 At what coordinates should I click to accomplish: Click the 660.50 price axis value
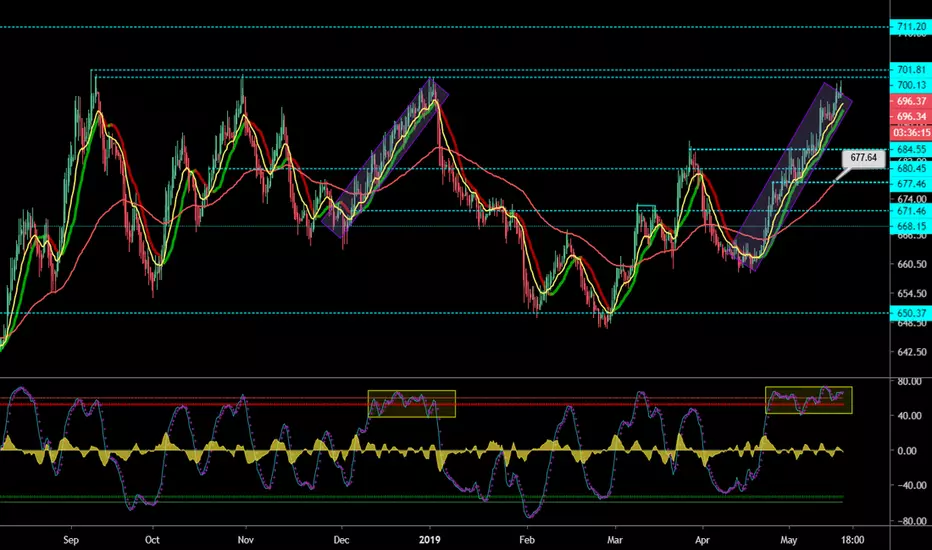click(x=912, y=264)
